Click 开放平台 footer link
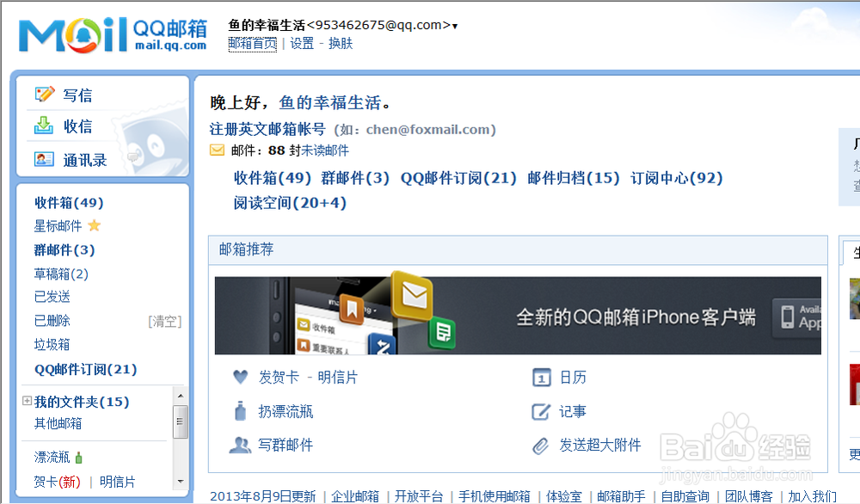The width and height of the screenshot is (860, 504). (419, 496)
